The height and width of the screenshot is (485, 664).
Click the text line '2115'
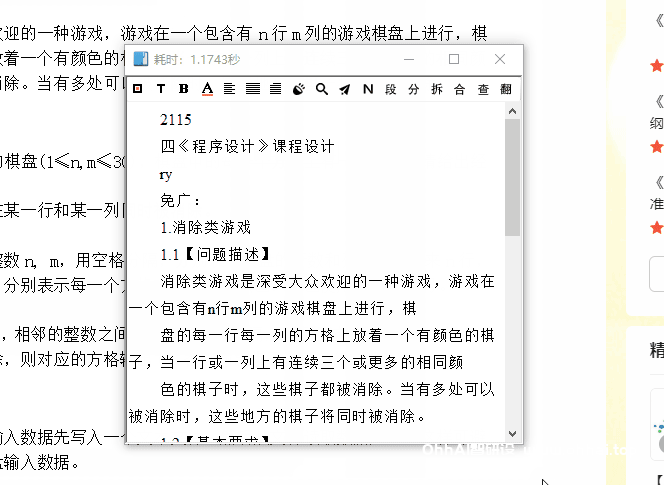pos(176,120)
